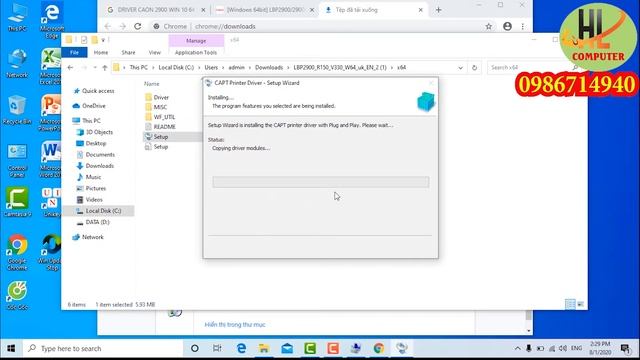640x360 pixels.
Task: Click Type here to search box
Action: pos(104,349)
